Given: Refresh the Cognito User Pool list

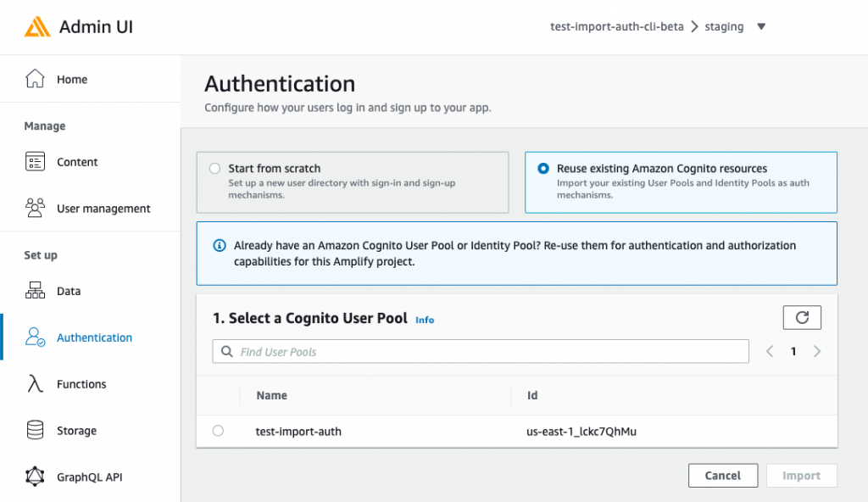Looking at the screenshot, I should 801,317.
